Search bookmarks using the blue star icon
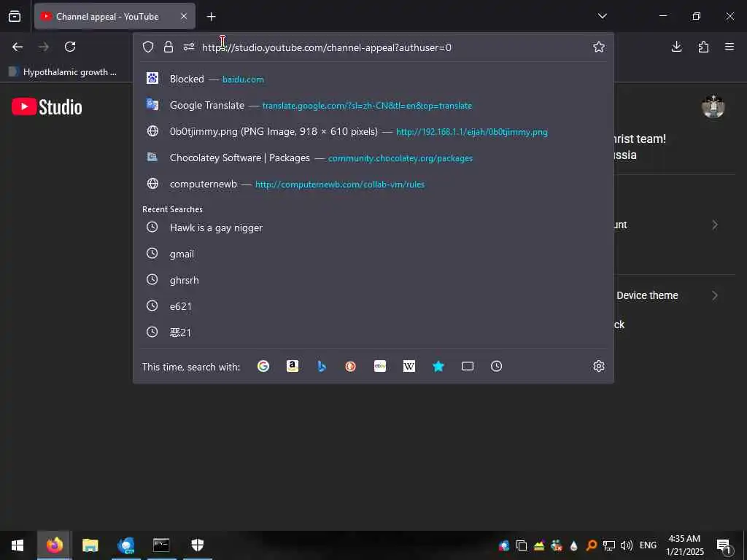Image resolution: width=747 pixels, height=560 pixels. pos(438,366)
